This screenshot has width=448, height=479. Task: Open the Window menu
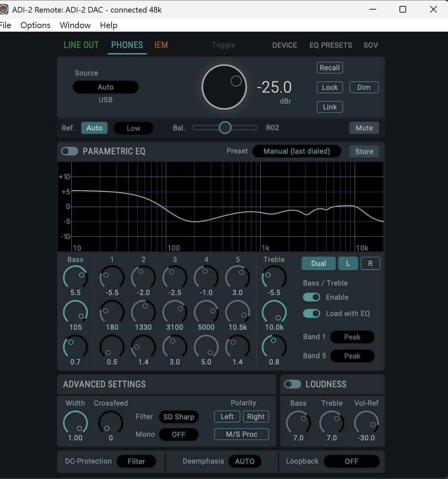pos(75,25)
